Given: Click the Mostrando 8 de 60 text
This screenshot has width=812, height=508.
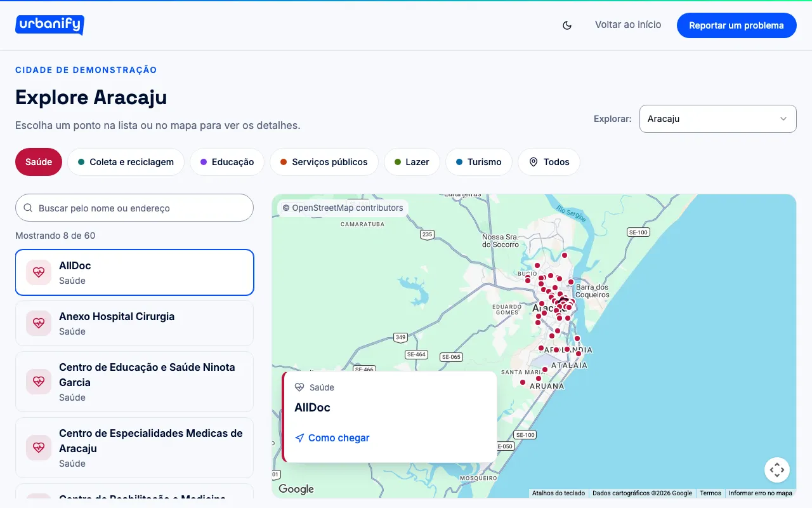Looking at the screenshot, I should pyautogui.click(x=55, y=236).
